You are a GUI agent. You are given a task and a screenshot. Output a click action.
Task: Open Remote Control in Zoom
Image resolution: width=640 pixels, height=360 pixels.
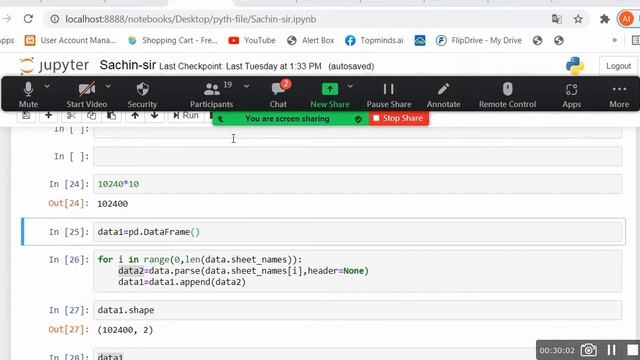507,95
